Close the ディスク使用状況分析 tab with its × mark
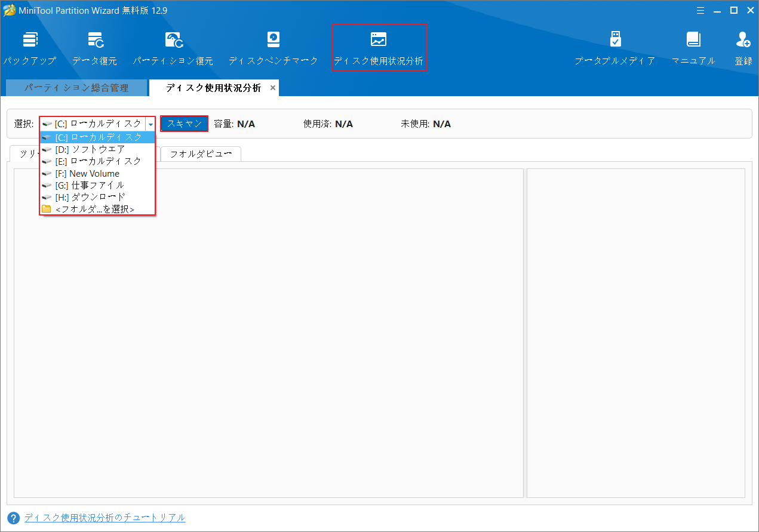Screen dimensions: 759x532 pos(273,87)
